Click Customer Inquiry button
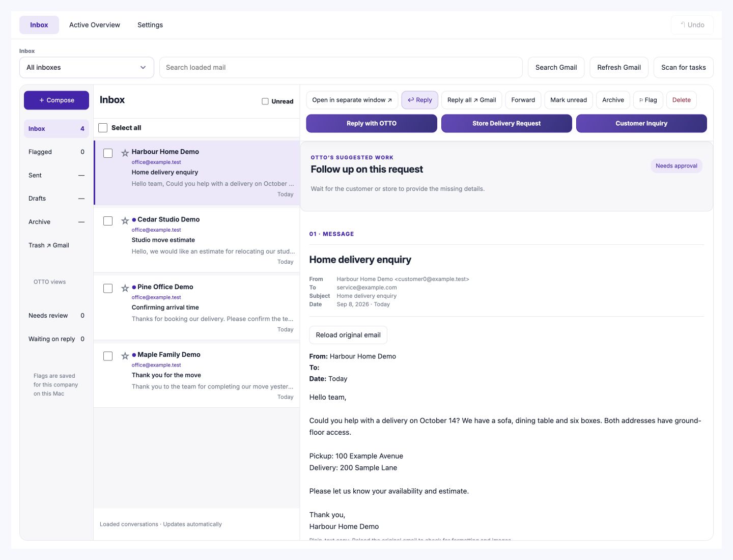Viewport: 733px width, 560px height. click(x=641, y=123)
